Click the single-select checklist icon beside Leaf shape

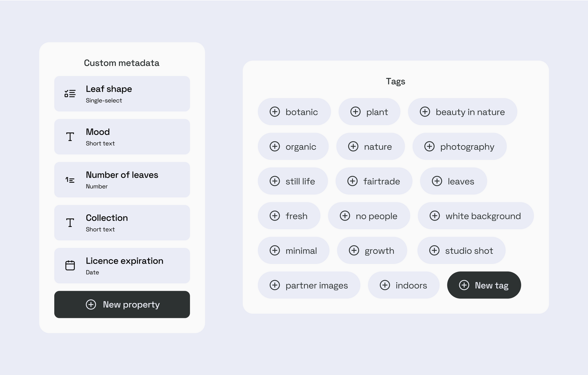(x=70, y=94)
